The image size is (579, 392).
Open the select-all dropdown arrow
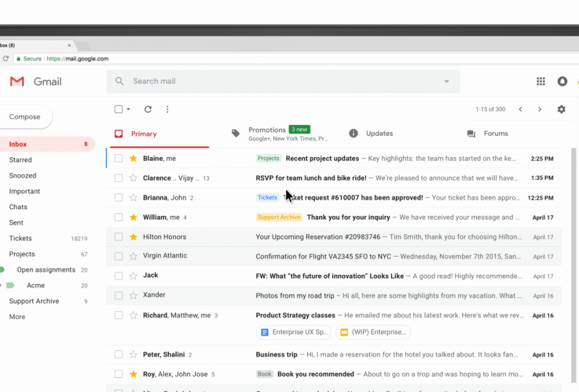[129, 109]
